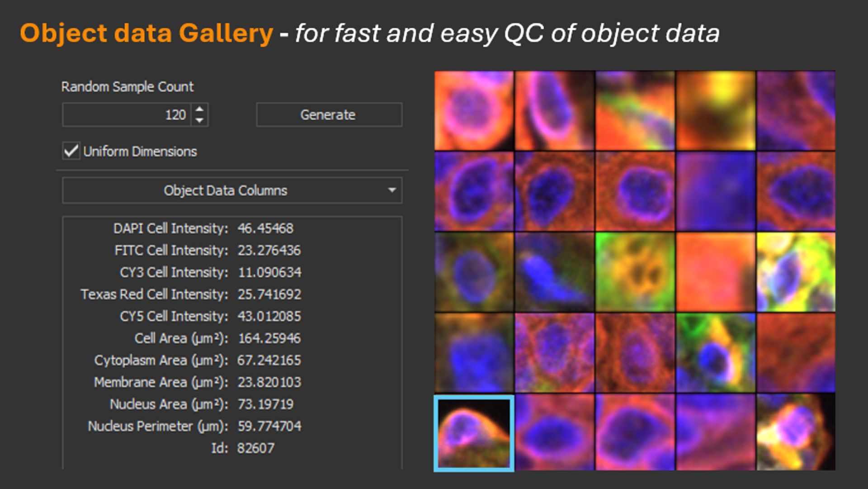Open the Object Data Columns dropdown
The width and height of the screenshot is (868, 489).
click(232, 190)
